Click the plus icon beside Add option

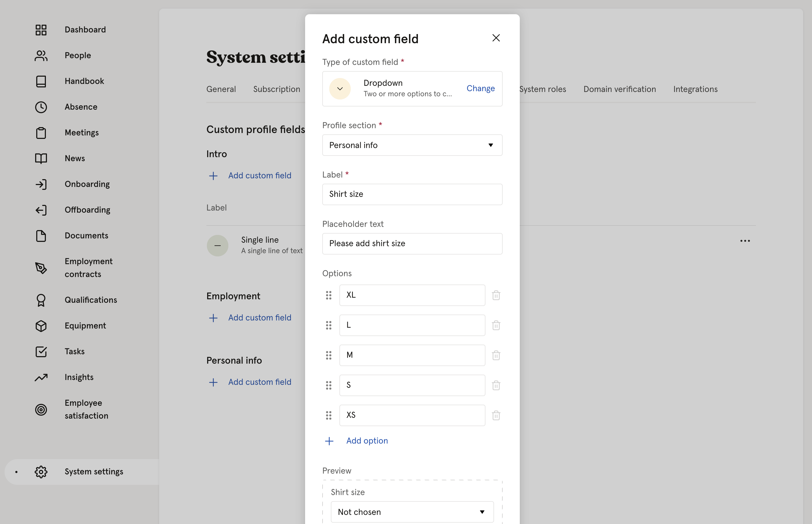pyautogui.click(x=329, y=441)
